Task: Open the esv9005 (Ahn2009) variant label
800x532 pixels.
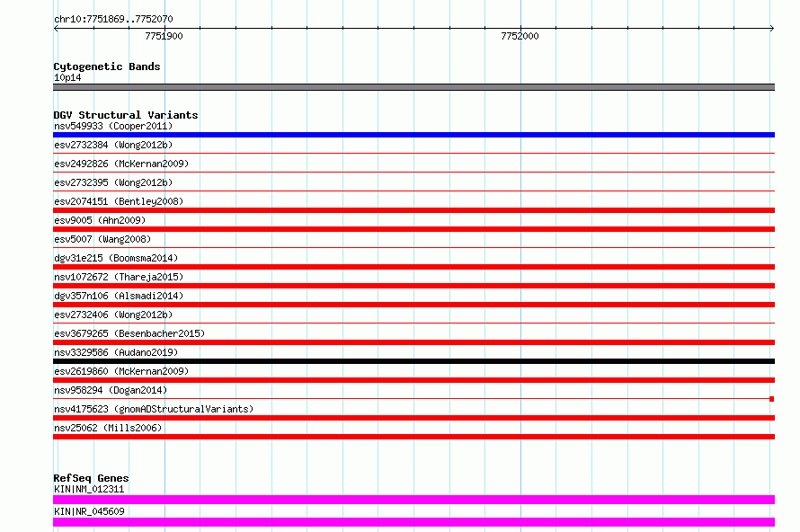Action: (x=100, y=220)
